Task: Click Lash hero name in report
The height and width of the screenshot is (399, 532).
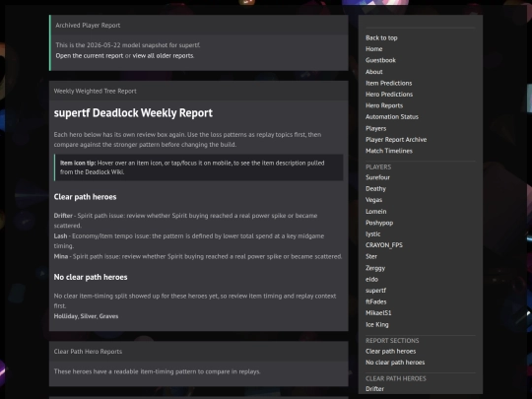Action: pos(60,236)
